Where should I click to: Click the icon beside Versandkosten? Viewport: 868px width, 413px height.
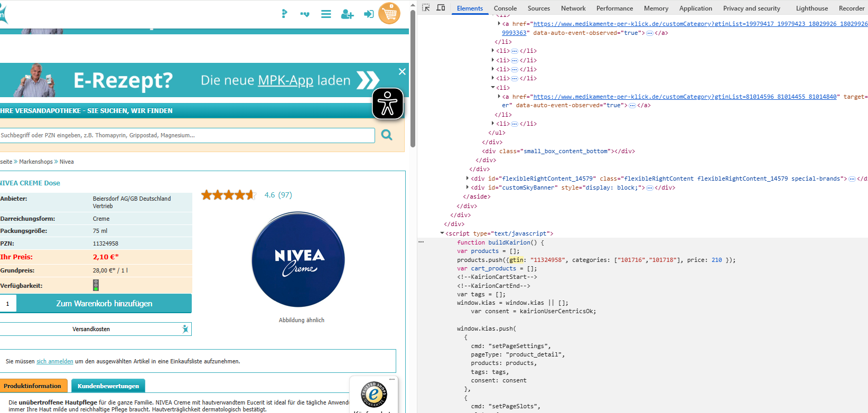pyautogui.click(x=185, y=329)
